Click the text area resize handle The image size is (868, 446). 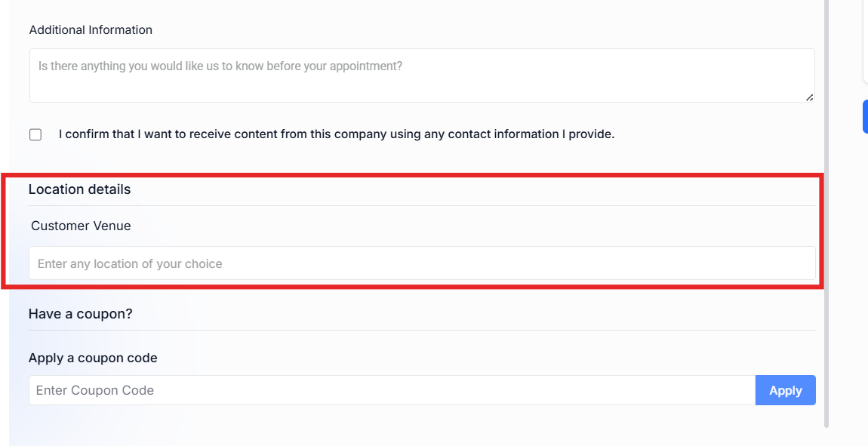coord(809,97)
